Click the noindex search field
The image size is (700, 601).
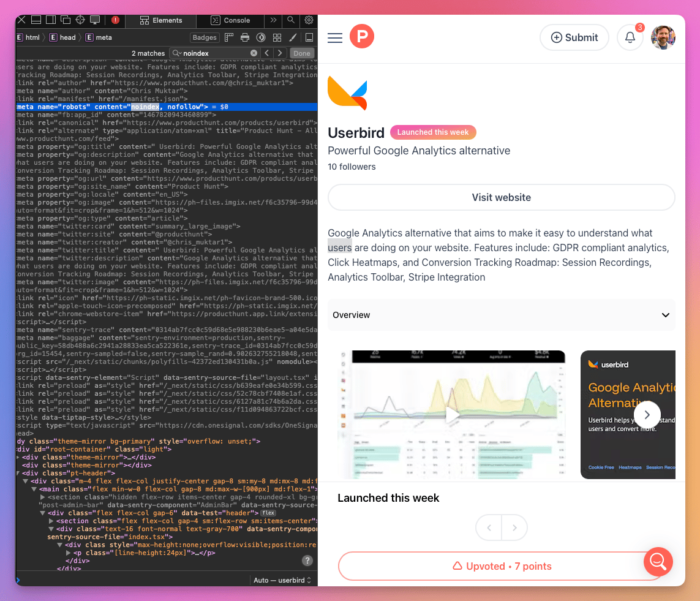[x=216, y=53]
